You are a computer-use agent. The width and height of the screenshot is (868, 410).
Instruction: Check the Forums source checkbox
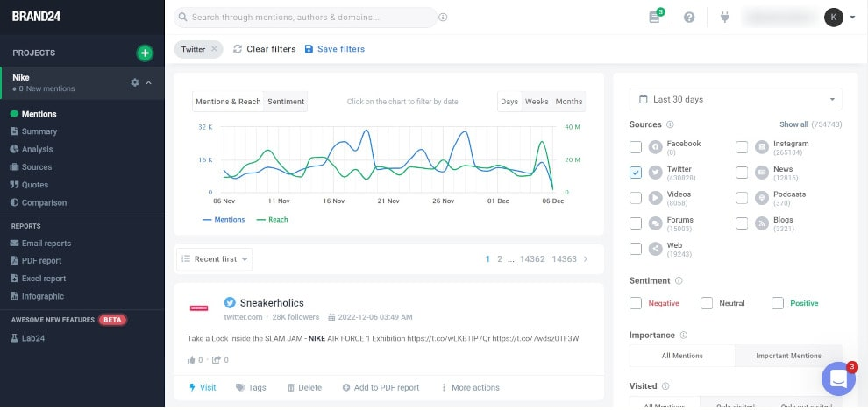[636, 223]
